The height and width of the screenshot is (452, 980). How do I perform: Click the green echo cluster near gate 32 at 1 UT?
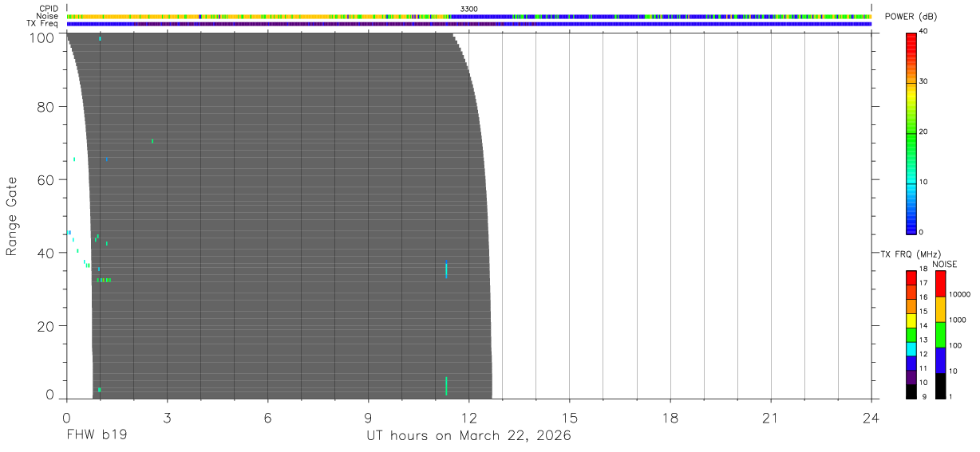coord(104,280)
